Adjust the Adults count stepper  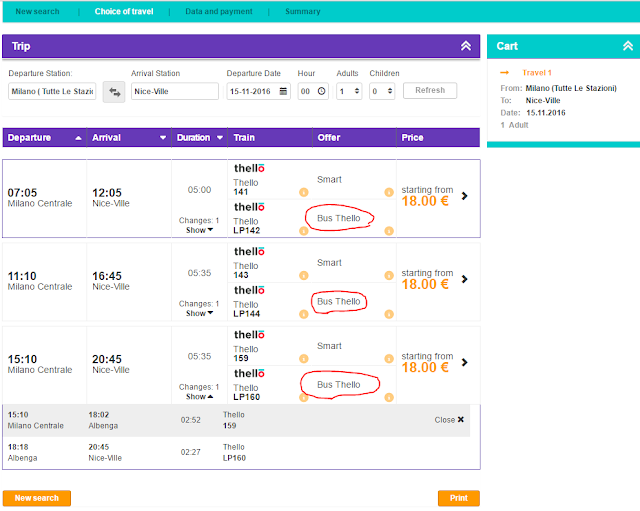(357, 91)
